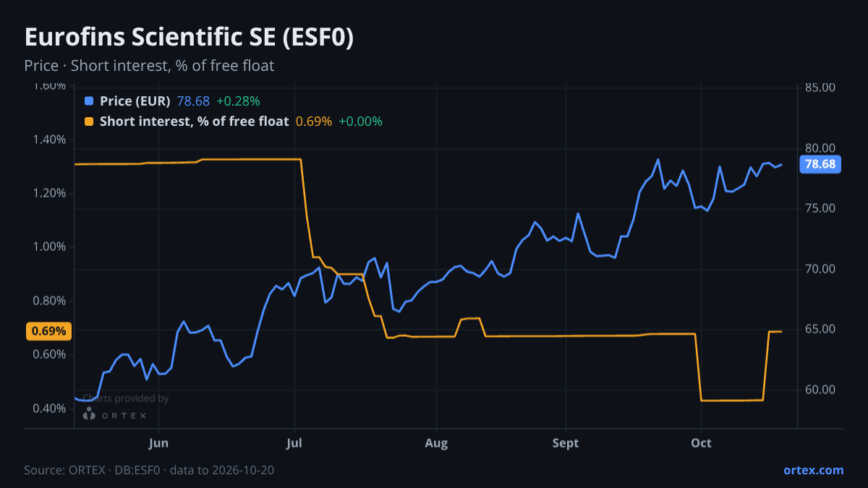The height and width of the screenshot is (488, 868).
Task: Click the 75.00 right axis label
Action: click(x=820, y=208)
